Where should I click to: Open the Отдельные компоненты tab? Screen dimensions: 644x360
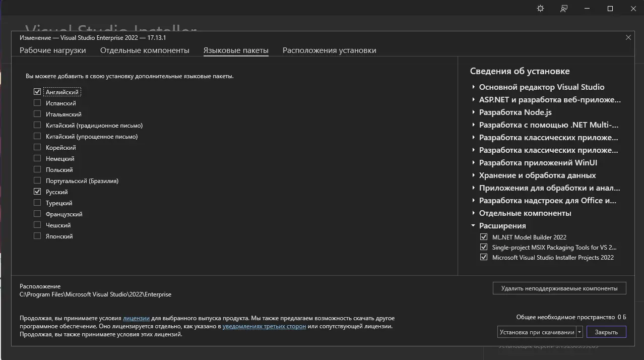(x=145, y=50)
